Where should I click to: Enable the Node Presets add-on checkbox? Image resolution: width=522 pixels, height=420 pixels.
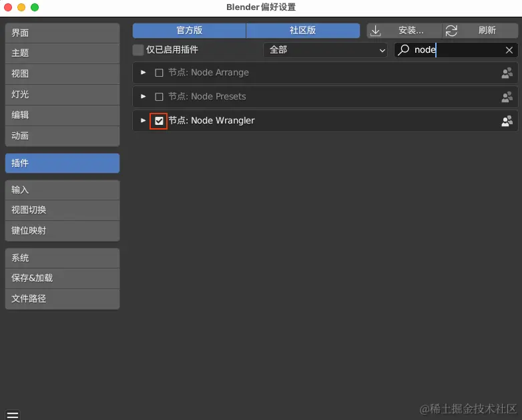159,97
